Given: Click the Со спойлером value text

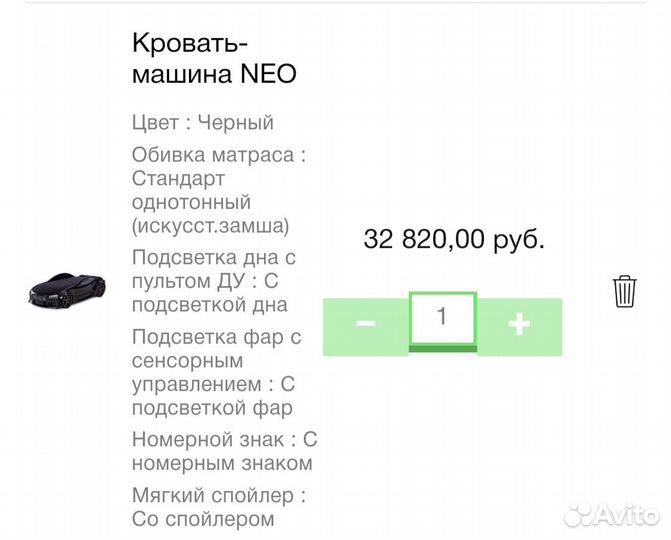Looking at the screenshot, I should (x=203, y=519).
